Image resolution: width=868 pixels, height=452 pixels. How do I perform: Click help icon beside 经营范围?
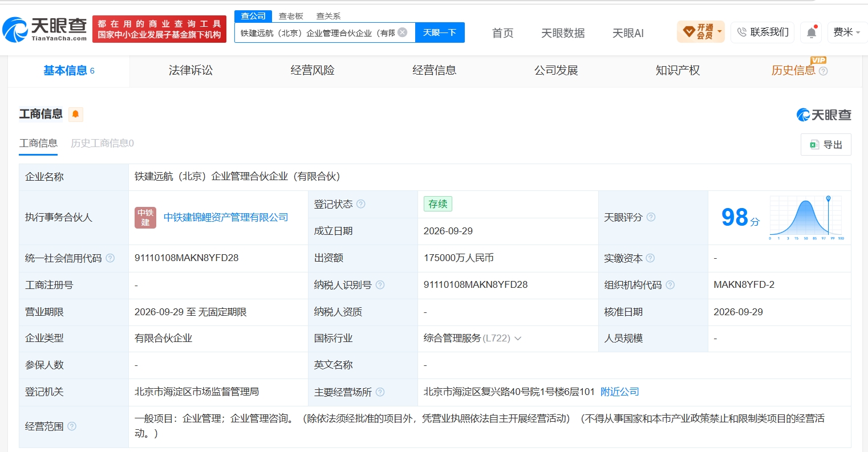pyautogui.click(x=72, y=426)
